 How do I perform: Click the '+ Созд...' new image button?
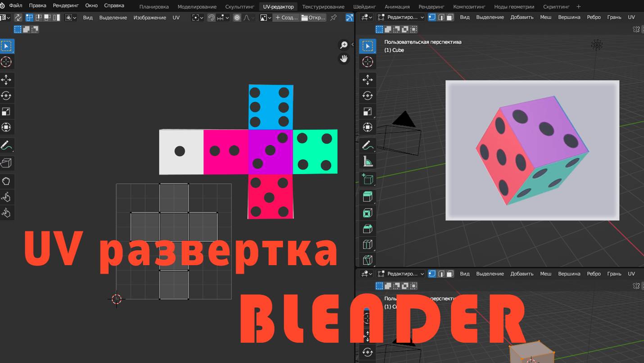click(x=286, y=18)
